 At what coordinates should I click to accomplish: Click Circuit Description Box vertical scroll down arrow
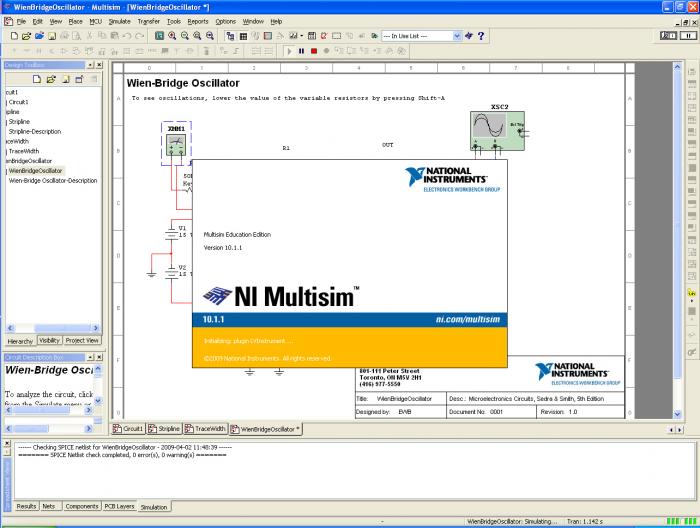[98, 400]
